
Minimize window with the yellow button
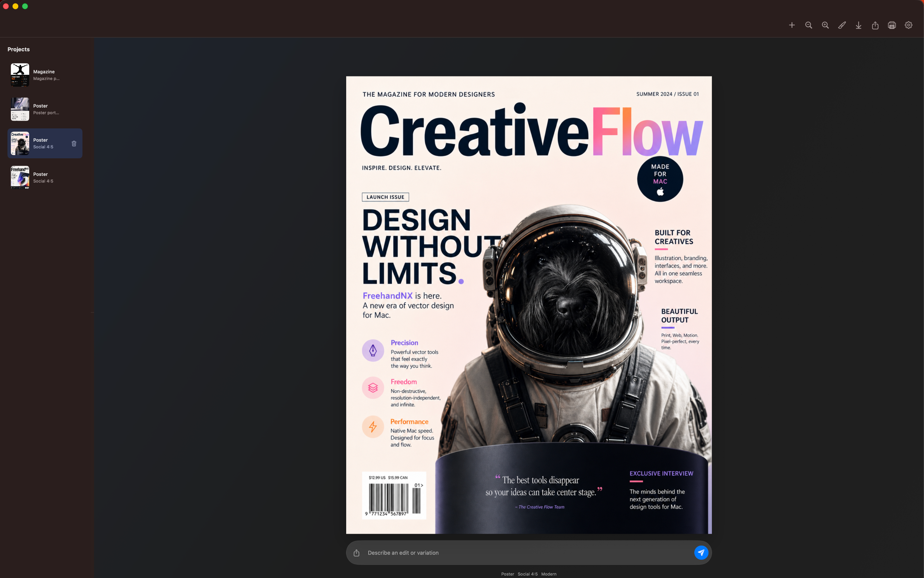click(15, 6)
